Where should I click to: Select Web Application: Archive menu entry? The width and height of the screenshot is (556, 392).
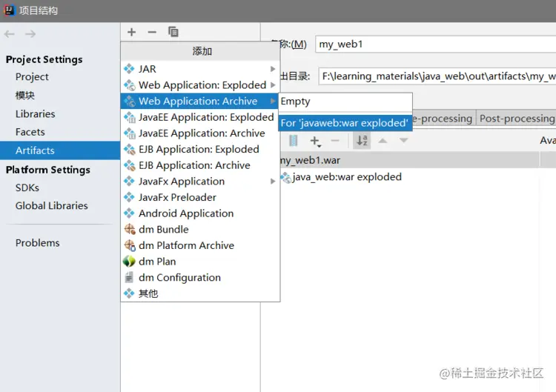coord(199,101)
